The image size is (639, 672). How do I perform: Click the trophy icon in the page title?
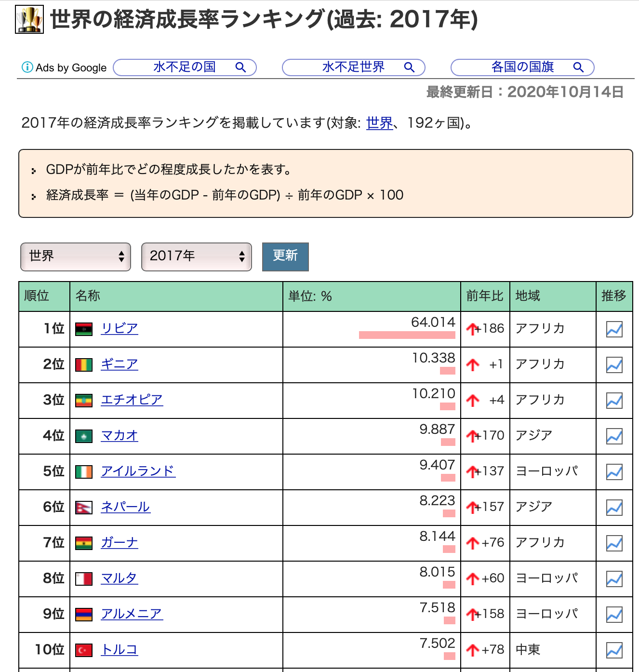pos(30,17)
